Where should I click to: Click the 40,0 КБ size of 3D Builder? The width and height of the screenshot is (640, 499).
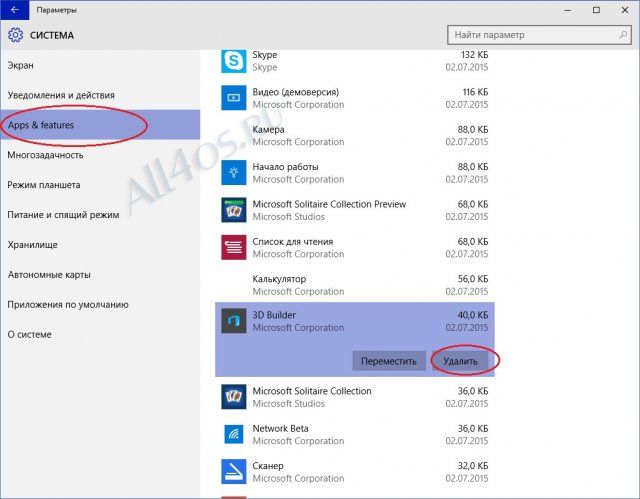tap(473, 315)
